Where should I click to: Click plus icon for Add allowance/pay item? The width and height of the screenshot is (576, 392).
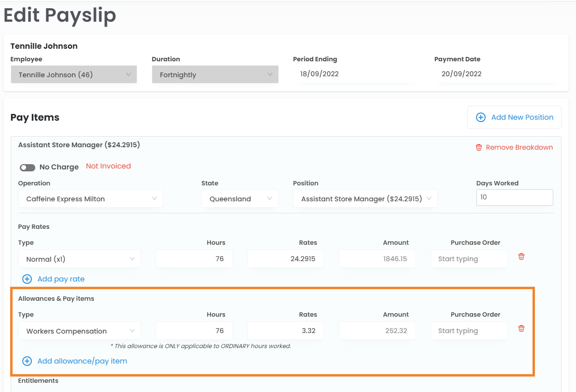pyautogui.click(x=28, y=361)
